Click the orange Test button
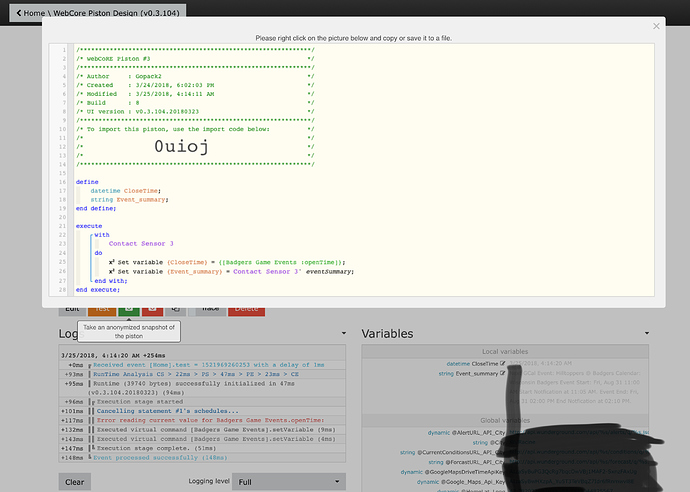690x492 pixels. click(102, 310)
